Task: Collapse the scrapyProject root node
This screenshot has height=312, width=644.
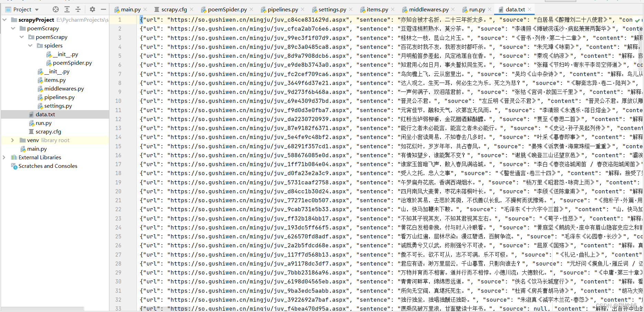Action: pos(4,20)
